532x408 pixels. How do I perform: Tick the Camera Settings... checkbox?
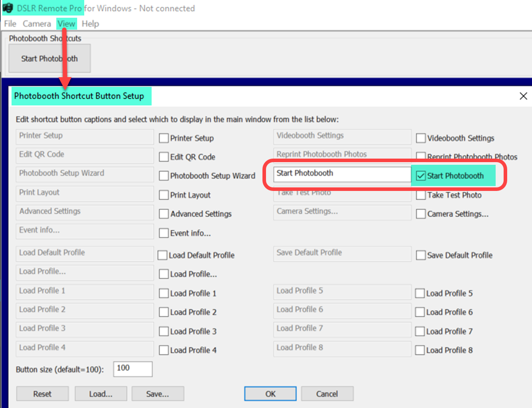coord(421,214)
